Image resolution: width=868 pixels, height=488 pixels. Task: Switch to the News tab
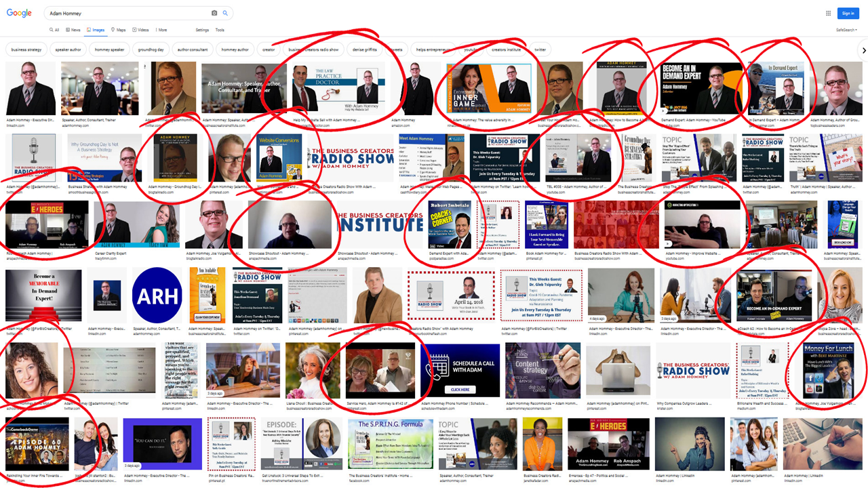pyautogui.click(x=73, y=30)
